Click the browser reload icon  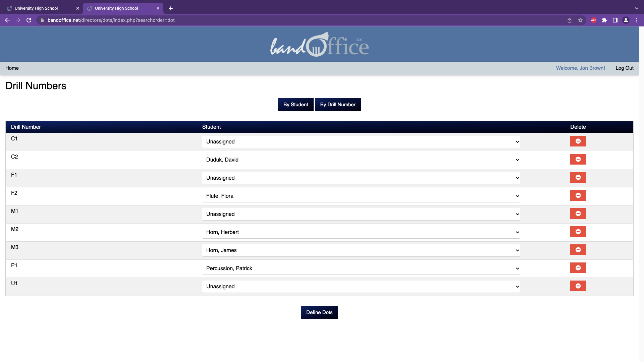tap(29, 20)
